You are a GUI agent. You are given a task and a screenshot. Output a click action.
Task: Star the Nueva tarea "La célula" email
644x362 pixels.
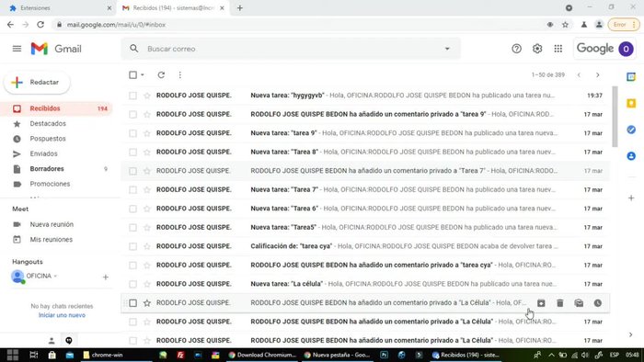[146, 284]
